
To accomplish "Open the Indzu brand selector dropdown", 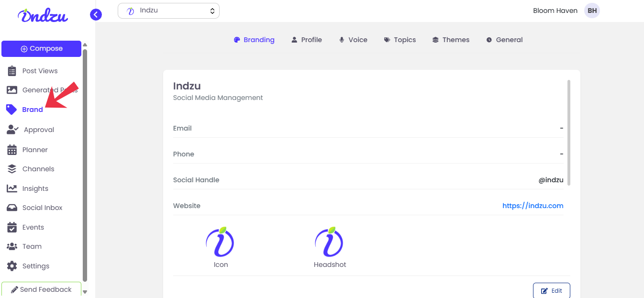I will 168,11.
